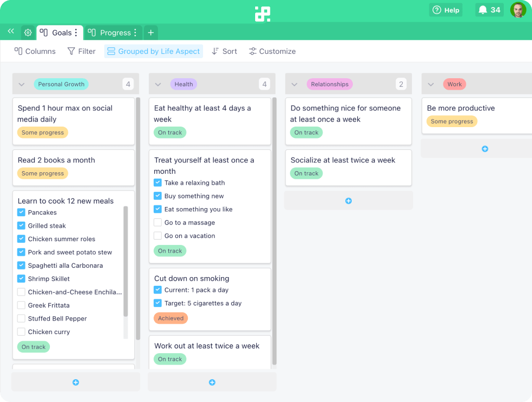Add card to Health column
Image resolution: width=532 pixels, height=402 pixels.
coord(212,382)
